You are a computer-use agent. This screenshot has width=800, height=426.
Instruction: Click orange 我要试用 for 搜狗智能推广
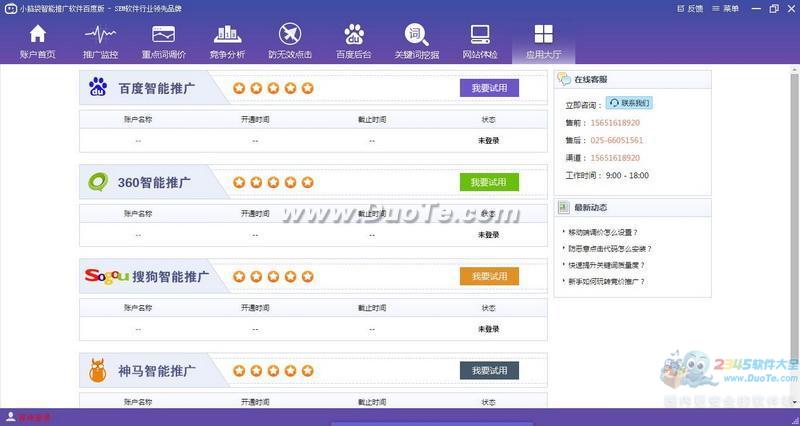coord(489,276)
